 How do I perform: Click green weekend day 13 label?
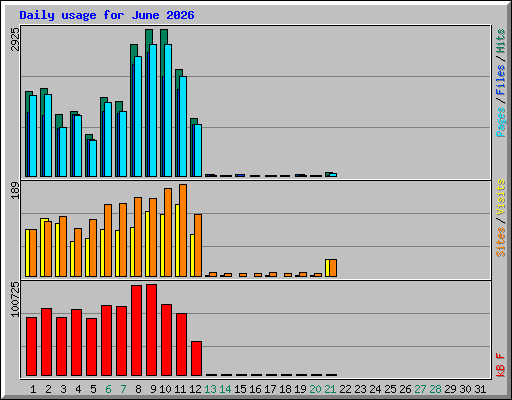click(x=210, y=389)
